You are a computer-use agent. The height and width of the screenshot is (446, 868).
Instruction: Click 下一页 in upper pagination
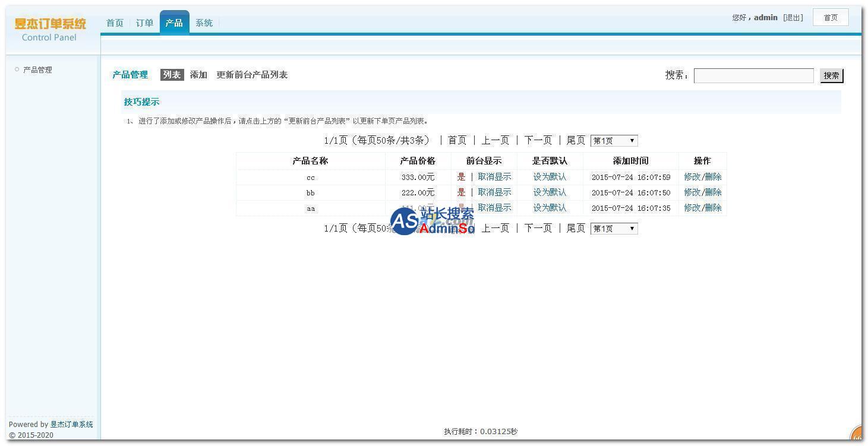(538, 140)
